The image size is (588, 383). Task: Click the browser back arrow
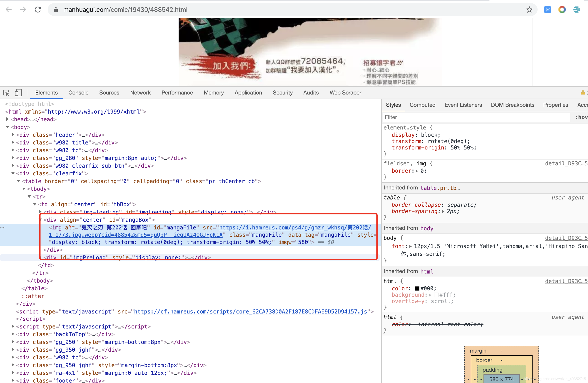(x=9, y=10)
